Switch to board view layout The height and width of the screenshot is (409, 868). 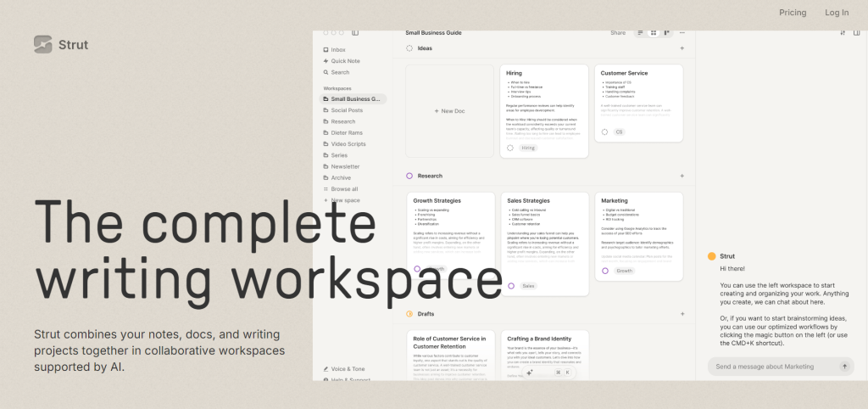pyautogui.click(x=666, y=33)
